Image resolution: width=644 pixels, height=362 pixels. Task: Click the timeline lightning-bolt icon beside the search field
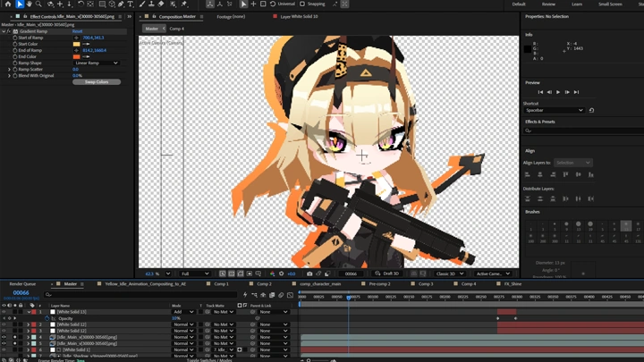tap(245, 295)
